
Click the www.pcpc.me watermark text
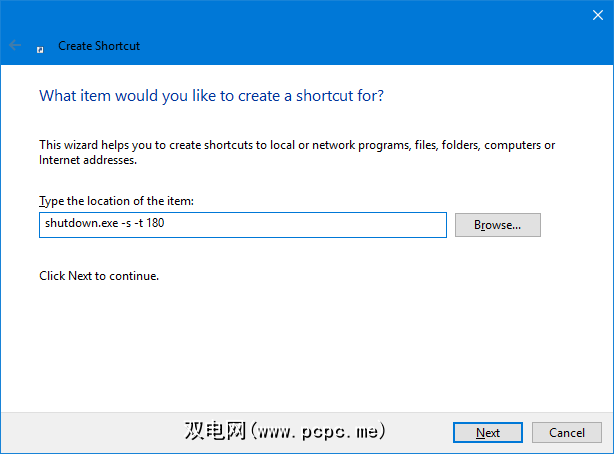(318, 432)
